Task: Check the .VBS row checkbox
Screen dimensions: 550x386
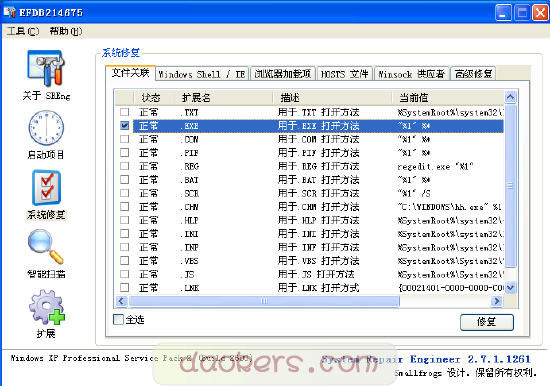Action: pyautogui.click(x=125, y=260)
